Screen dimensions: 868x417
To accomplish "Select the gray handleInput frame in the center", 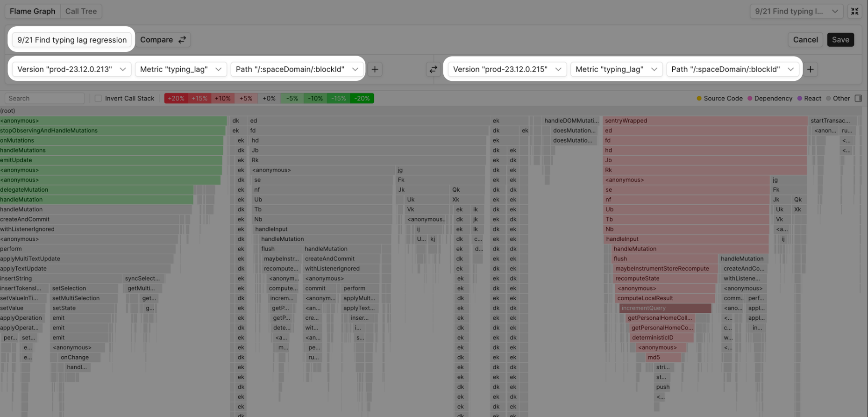I will tap(322, 229).
